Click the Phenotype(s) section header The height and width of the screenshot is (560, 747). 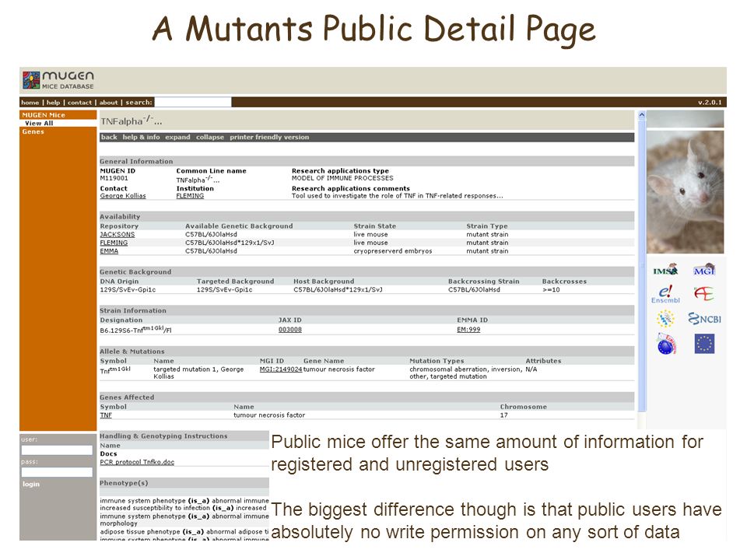pos(184,482)
